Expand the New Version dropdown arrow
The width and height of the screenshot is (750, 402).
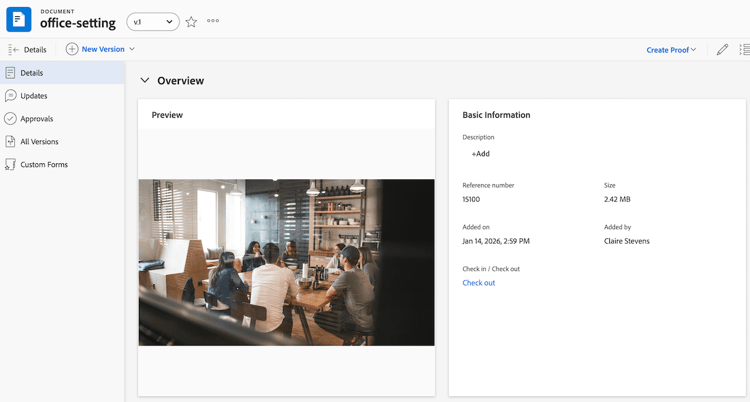(x=132, y=49)
